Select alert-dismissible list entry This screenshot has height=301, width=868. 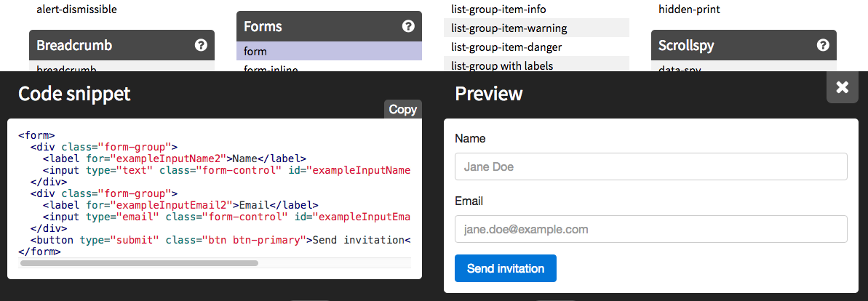(x=76, y=9)
